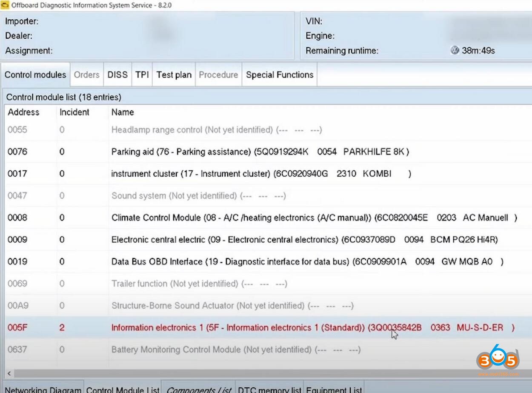Select row 0009 Electronic central electric
Screen dimensions: 532x393
268,240
